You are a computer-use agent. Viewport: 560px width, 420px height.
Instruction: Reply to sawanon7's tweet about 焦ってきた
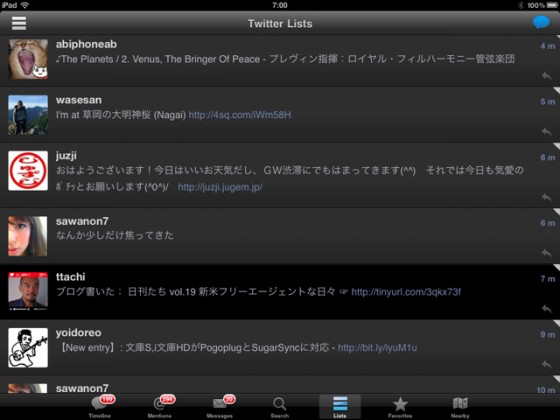pyautogui.click(x=546, y=252)
